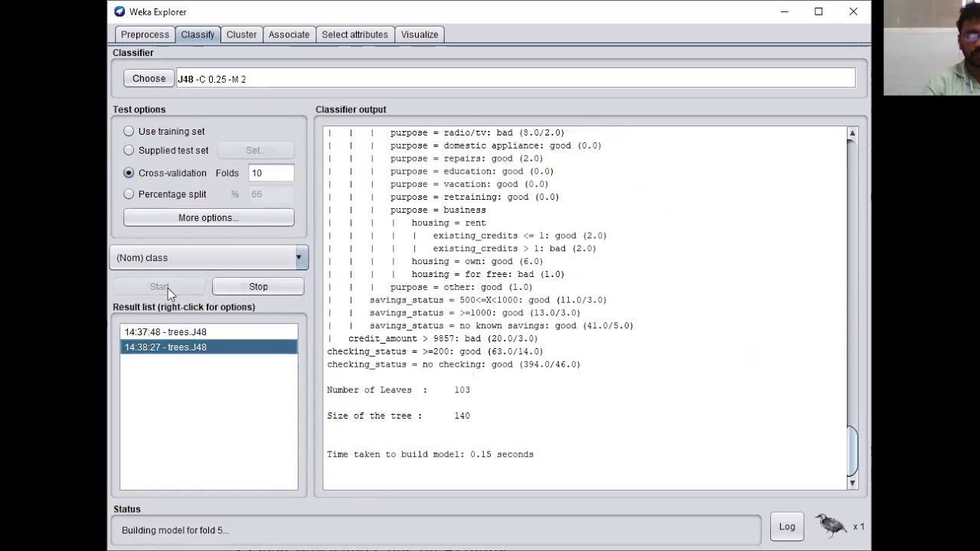Click 'purpose = business' tree line
Screen dimensions: 980x551
438,210
